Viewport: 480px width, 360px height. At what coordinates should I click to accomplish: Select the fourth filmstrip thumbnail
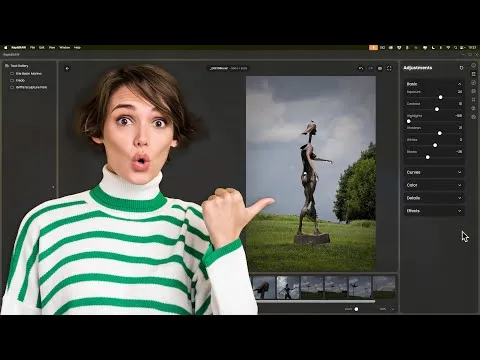click(336, 287)
